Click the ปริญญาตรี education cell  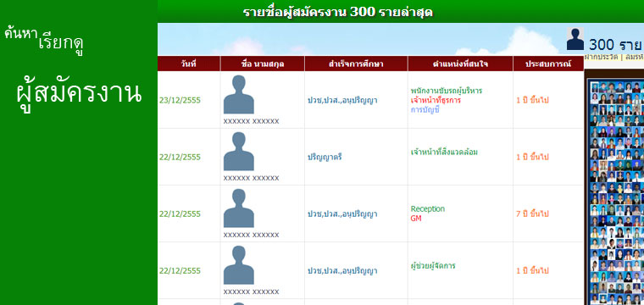(x=325, y=158)
